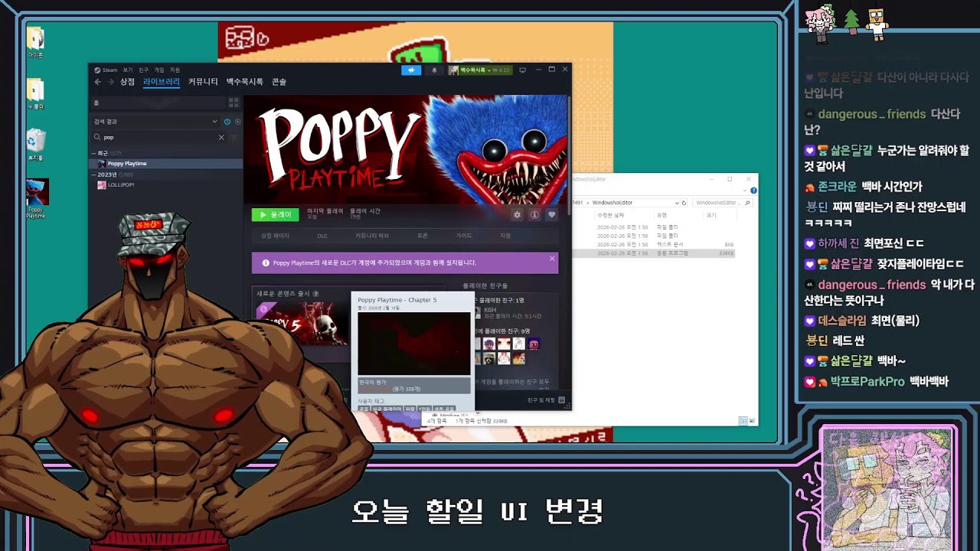The width and height of the screenshot is (980, 551).
Task: Open the friends and chat icon
Action: (561, 399)
